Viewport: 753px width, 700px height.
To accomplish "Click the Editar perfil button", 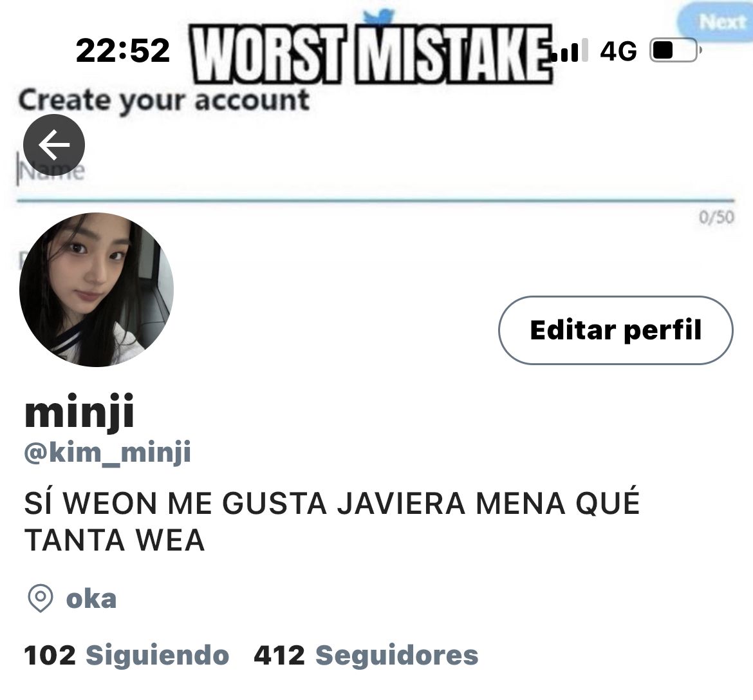I will click(616, 330).
